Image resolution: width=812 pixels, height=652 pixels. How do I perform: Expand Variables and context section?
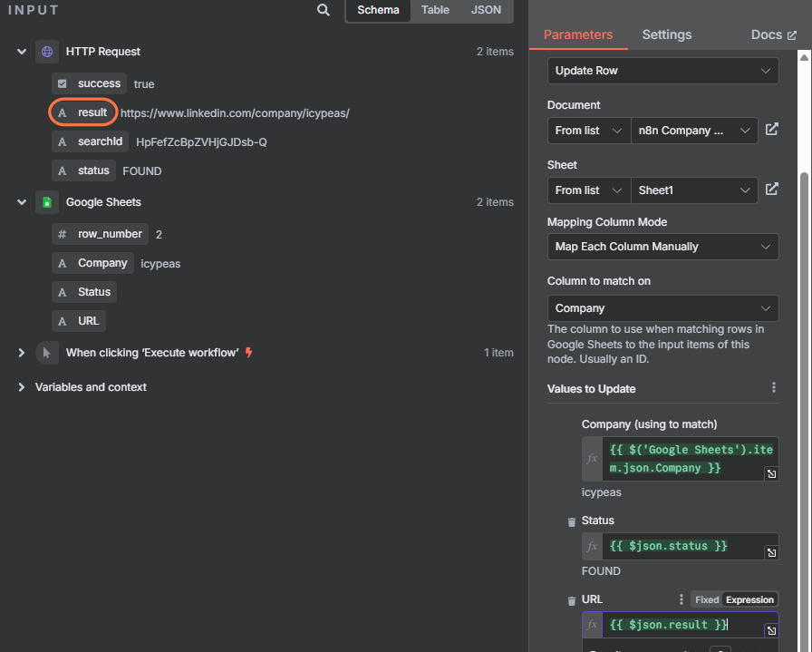coord(22,387)
